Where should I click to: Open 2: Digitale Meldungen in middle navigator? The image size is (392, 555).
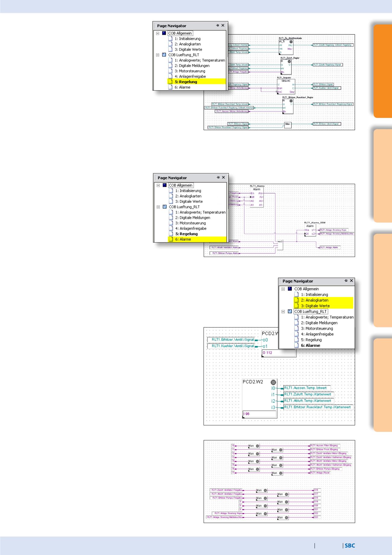193,218
